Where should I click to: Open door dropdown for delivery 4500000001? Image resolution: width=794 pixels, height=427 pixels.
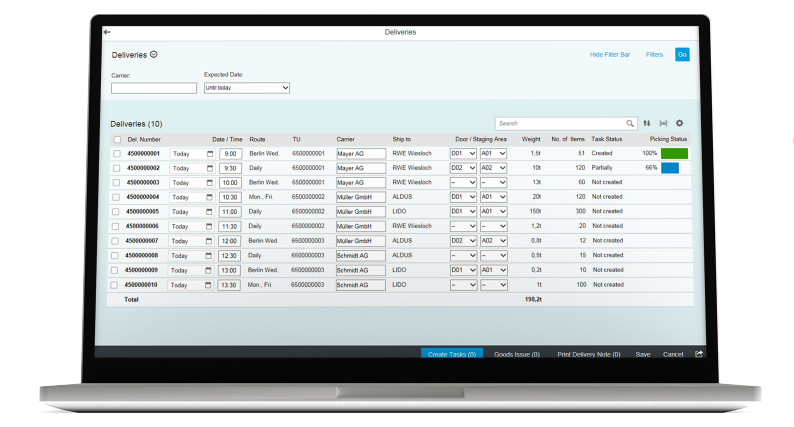point(463,153)
